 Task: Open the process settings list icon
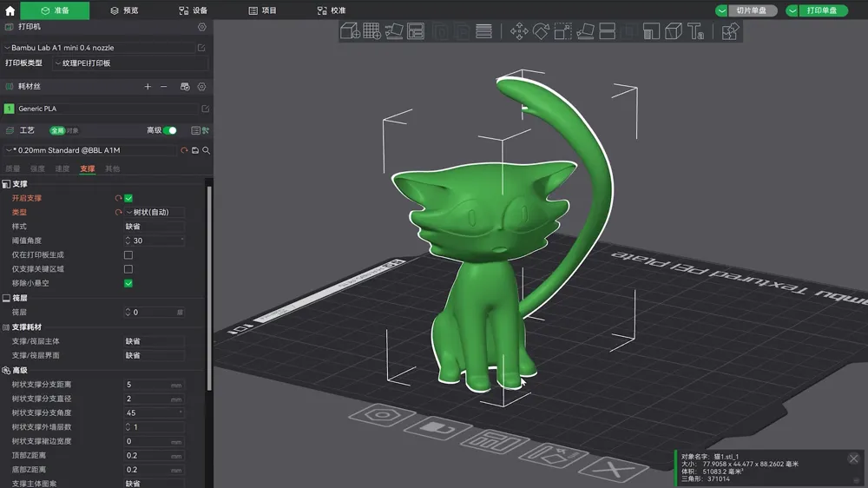click(x=195, y=130)
